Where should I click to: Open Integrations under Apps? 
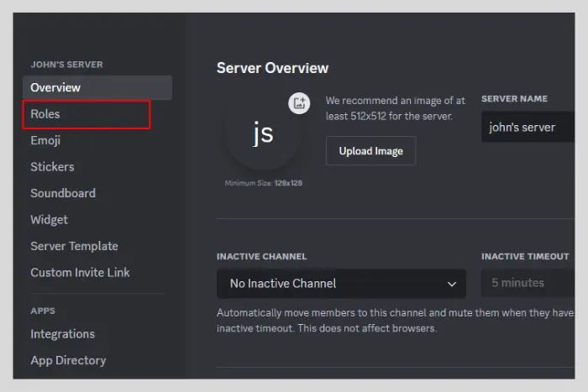63,334
